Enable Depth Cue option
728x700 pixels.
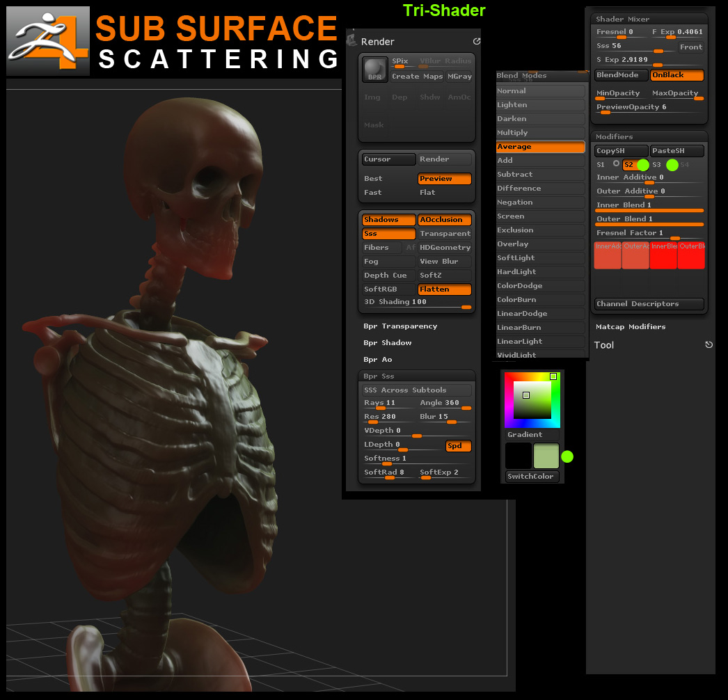tap(388, 276)
